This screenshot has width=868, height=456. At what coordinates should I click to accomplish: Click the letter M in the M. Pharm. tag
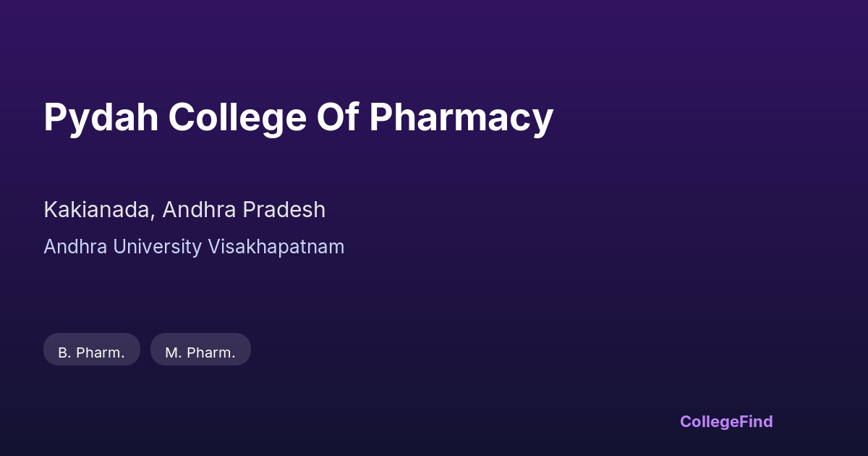[x=171, y=352]
